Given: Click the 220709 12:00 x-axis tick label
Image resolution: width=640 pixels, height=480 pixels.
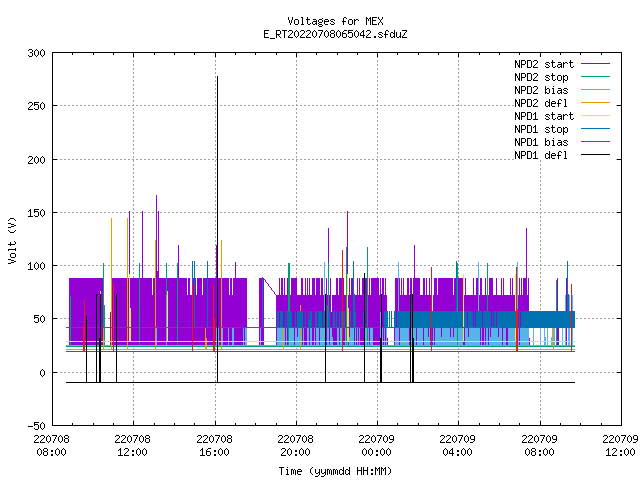Looking at the screenshot, I should click(x=620, y=445).
